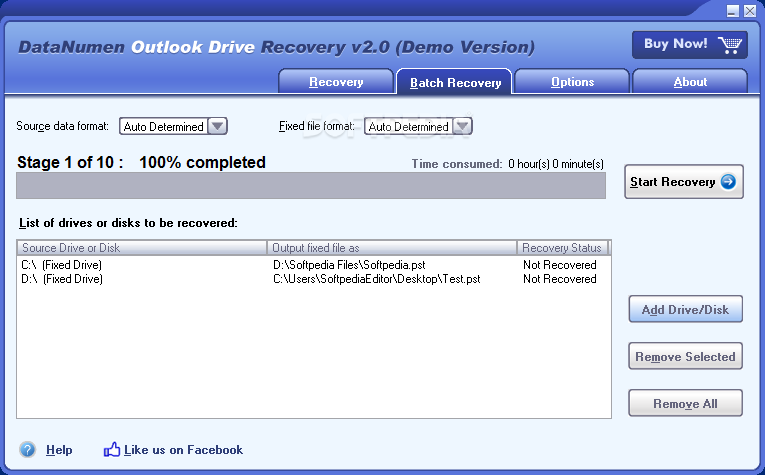Viewport: 765px width, 475px height.
Task: Click the Add Drive/Disk button
Action: [685, 309]
